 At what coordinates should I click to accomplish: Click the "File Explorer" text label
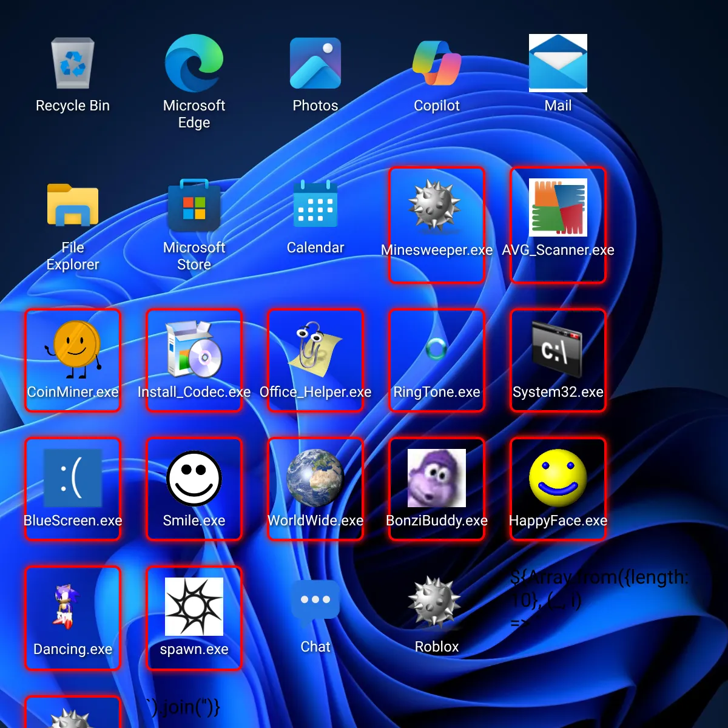73,256
